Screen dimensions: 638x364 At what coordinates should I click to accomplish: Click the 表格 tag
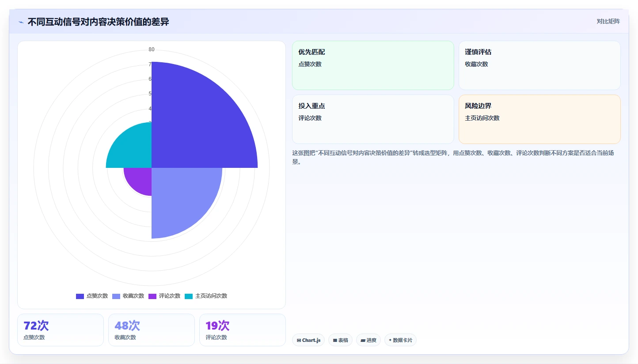340,340
